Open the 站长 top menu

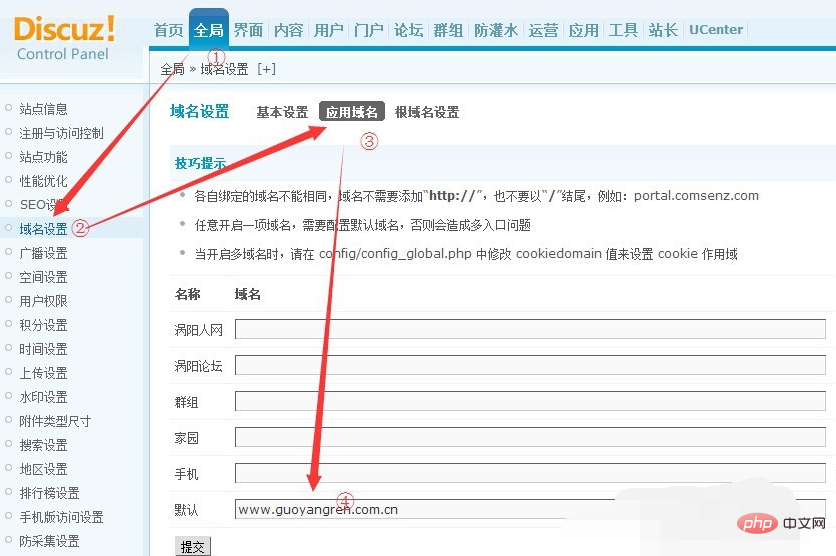[663, 30]
